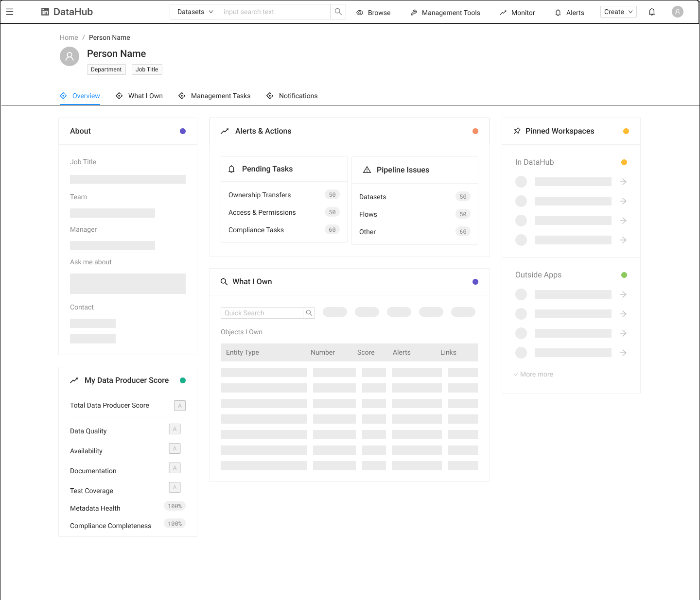Screen dimensions: 700x600
Task: Click the Alerts column header in table
Action: click(x=402, y=352)
